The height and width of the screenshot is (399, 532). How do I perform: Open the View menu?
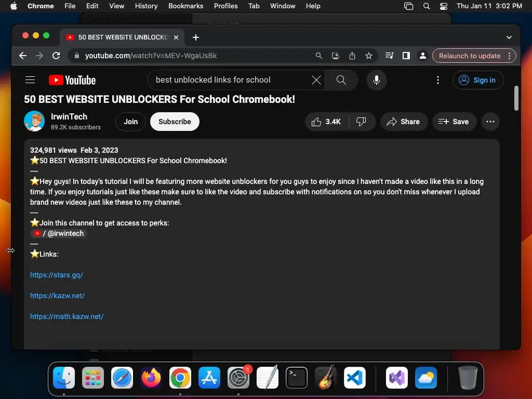(116, 6)
